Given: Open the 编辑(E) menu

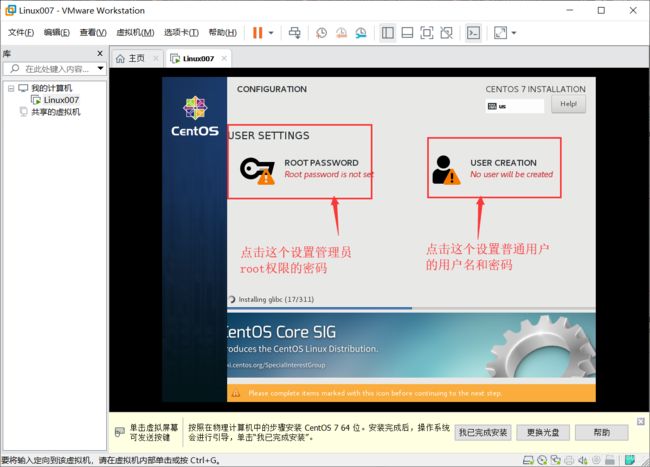Looking at the screenshot, I should pyautogui.click(x=57, y=32).
